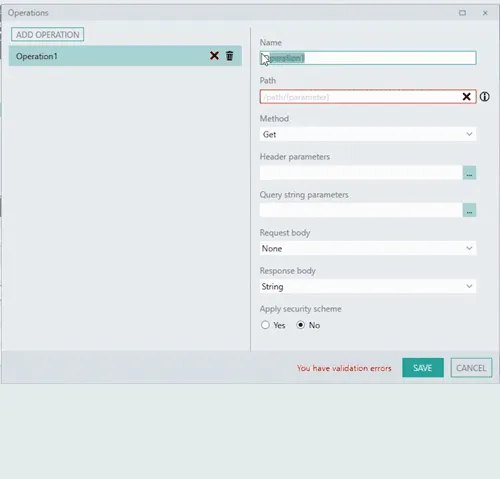Select Operation1 in the operations list
500x479 pixels.
tap(125, 56)
